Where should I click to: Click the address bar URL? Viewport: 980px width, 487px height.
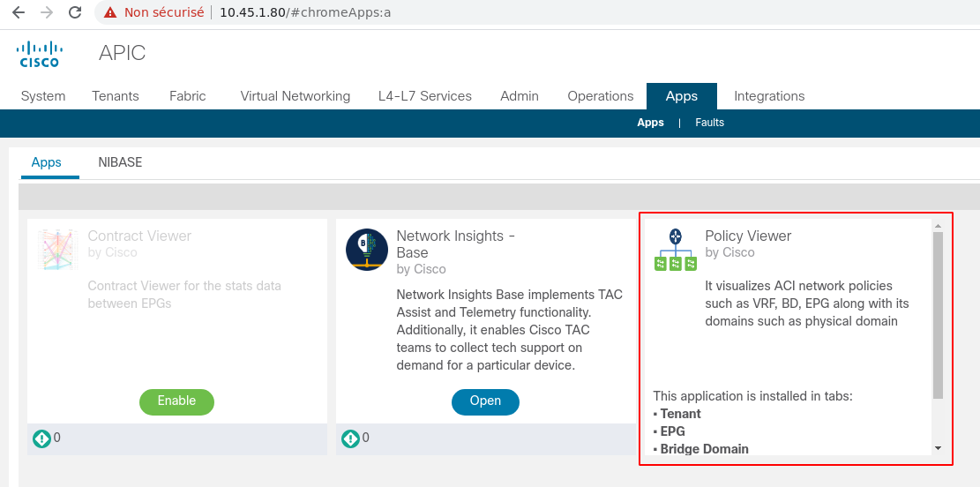pos(305,11)
